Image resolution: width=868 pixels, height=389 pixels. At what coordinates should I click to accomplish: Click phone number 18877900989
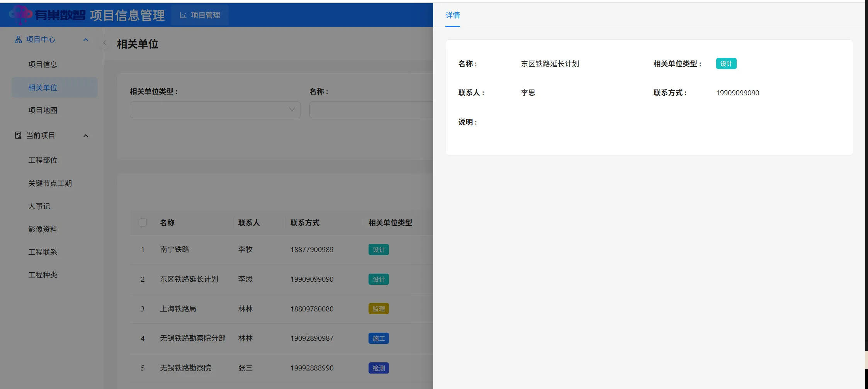pyautogui.click(x=312, y=250)
